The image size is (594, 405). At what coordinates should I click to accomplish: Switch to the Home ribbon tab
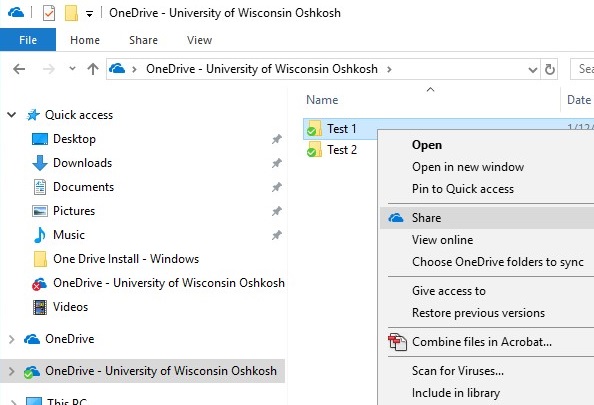[x=85, y=40]
